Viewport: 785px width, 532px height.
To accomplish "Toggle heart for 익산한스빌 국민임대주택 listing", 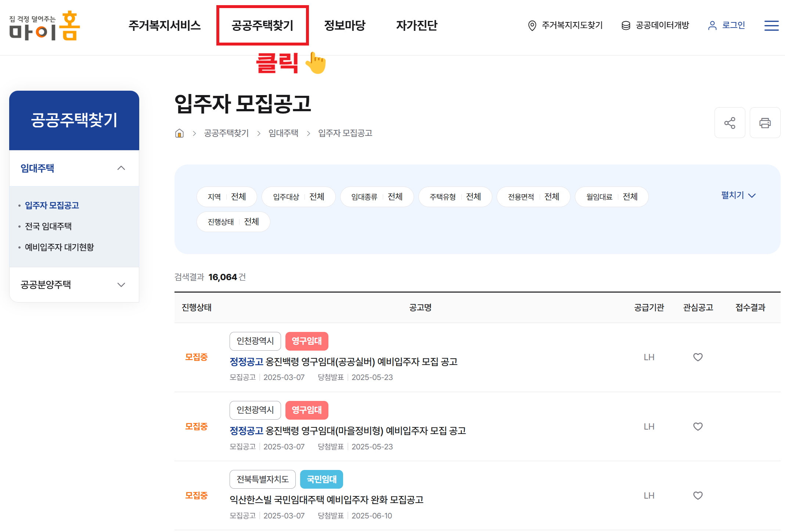I will (x=698, y=495).
